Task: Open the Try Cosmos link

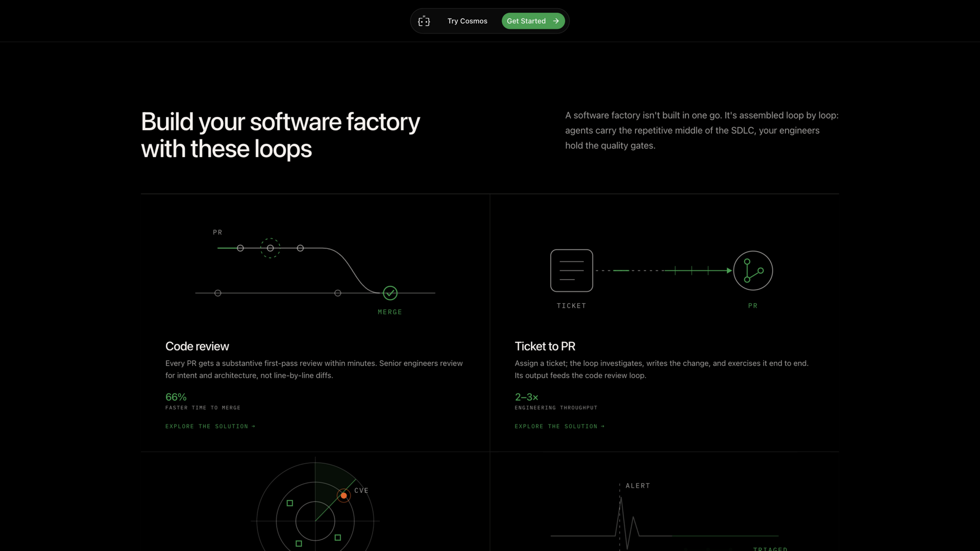Action: click(x=467, y=21)
